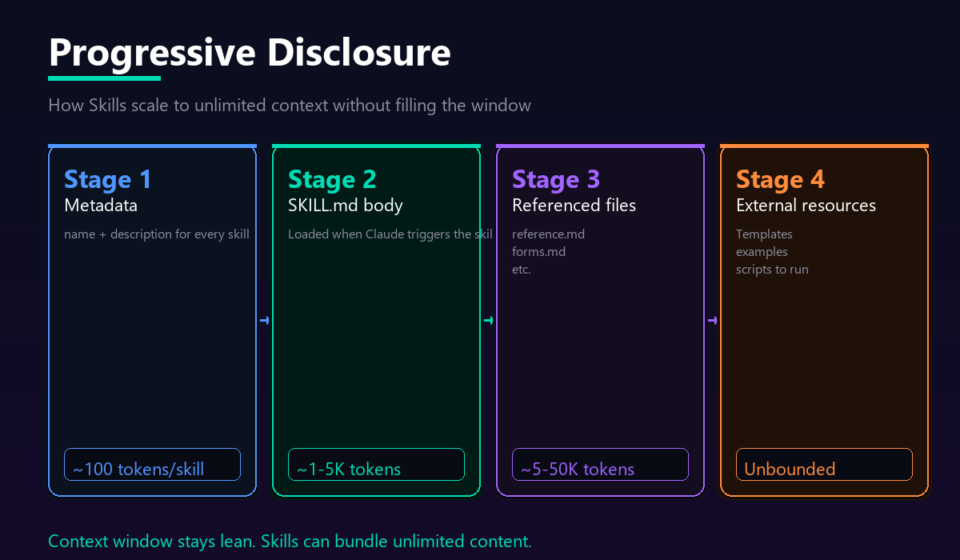Click the "SKILL.md body" label
This screenshot has height=560, width=960.
pos(346,206)
